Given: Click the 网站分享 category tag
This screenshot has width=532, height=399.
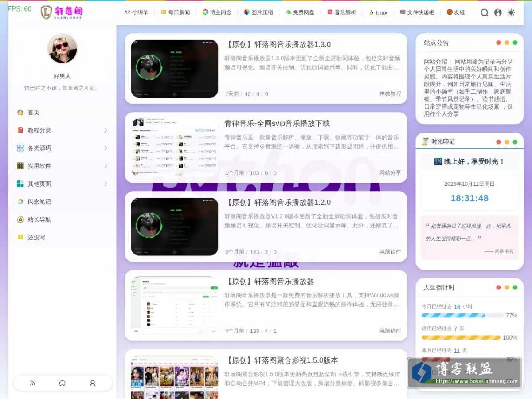Looking at the screenshot, I should (x=390, y=173).
